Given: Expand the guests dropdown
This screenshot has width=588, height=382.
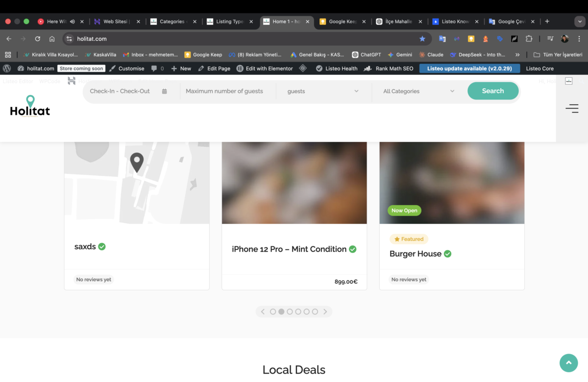Looking at the screenshot, I should tap(323, 91).
